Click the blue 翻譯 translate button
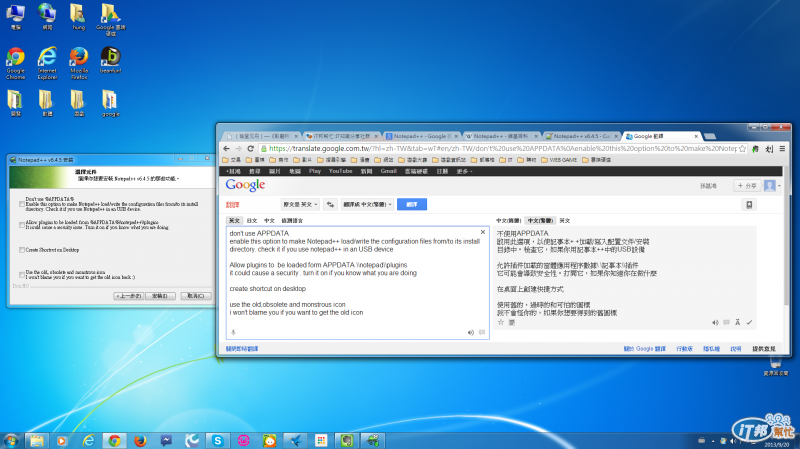 coord(412,205)
